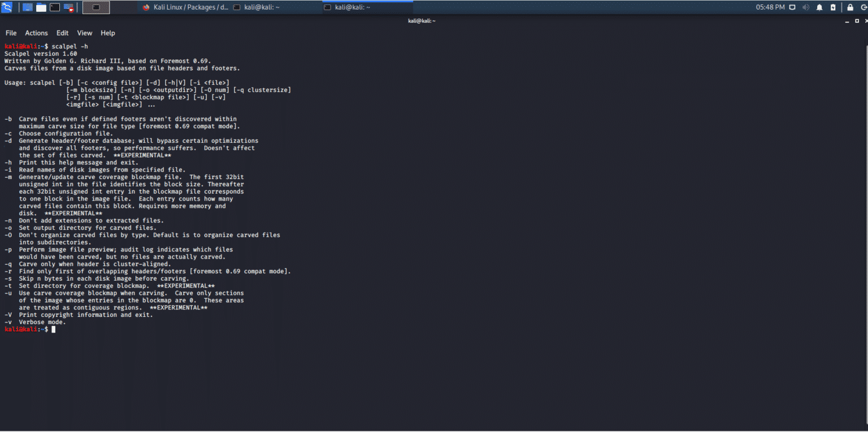Viewport: 868px width, 432px height.
Task: Click the terminal title 'kali@kali: ~'
Action: [422, 21]
